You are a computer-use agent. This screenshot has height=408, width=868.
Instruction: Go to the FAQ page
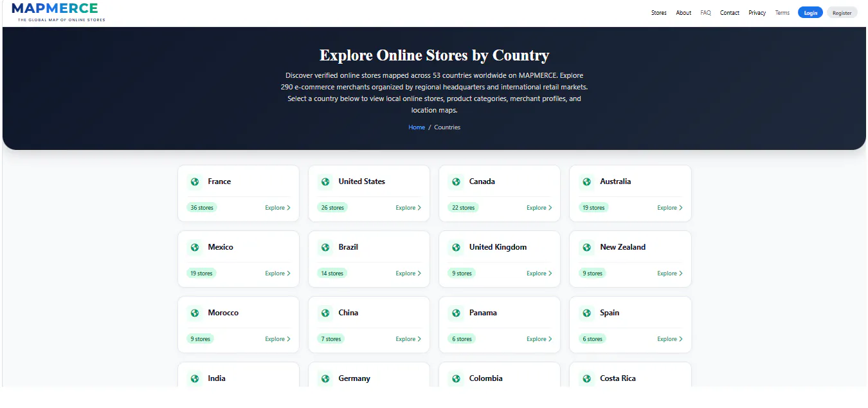tap(706, 13)
